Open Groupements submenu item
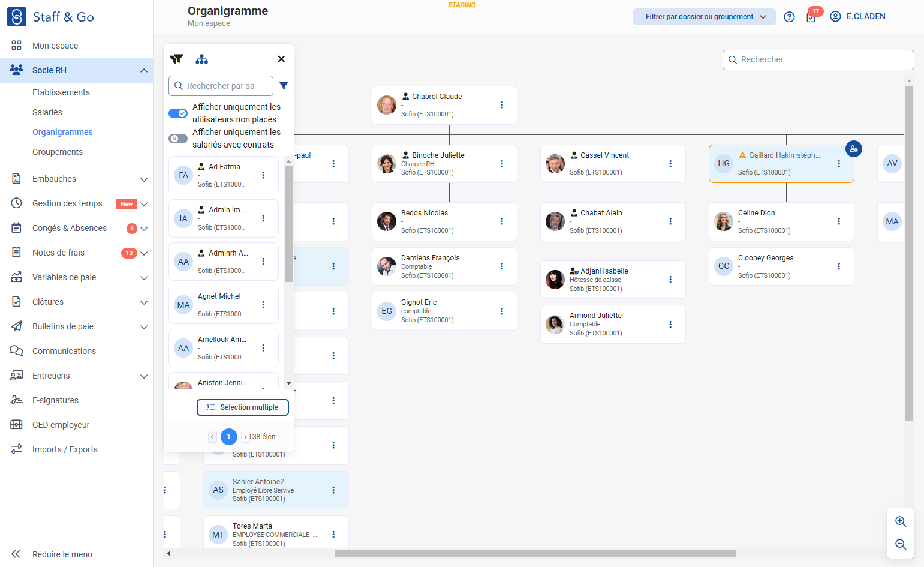This screenshot has width=924, height=567. 58,152
